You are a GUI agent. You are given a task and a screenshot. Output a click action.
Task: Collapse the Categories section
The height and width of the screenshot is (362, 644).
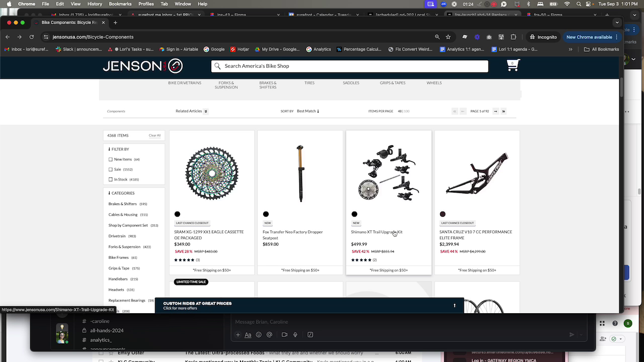click(x=121, y=193)
